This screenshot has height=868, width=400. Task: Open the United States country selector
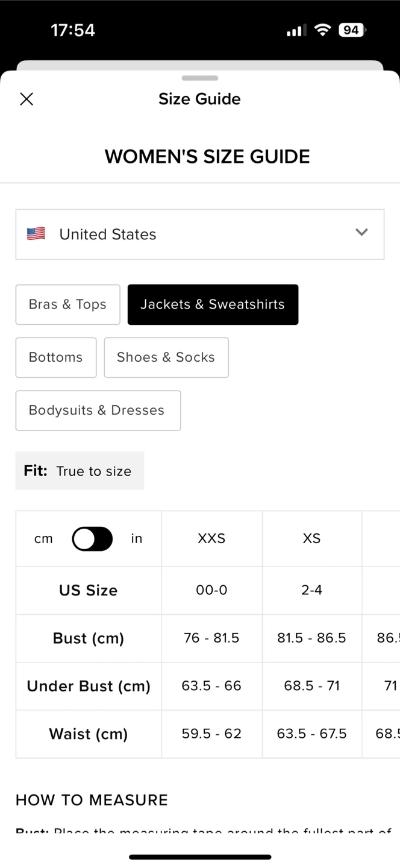pos(199,234)
